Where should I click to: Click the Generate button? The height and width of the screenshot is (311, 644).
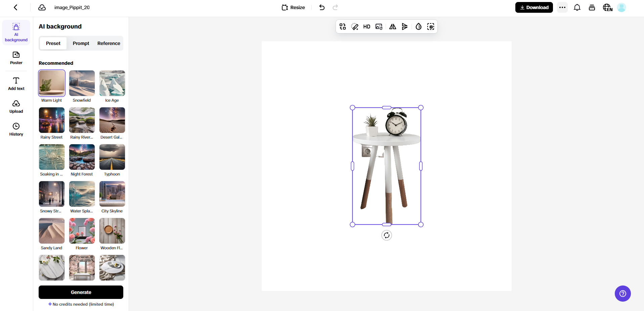coord(81,292)
